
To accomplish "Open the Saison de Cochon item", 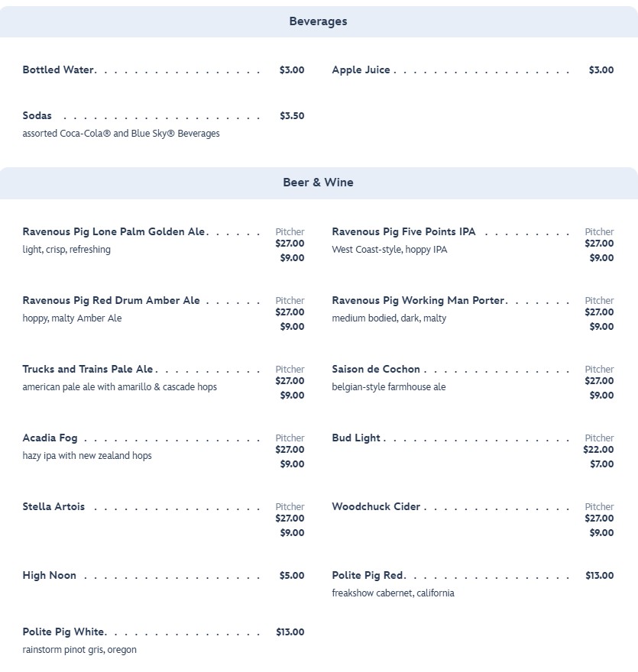I will pyautogui.click(x=376, y=370).
